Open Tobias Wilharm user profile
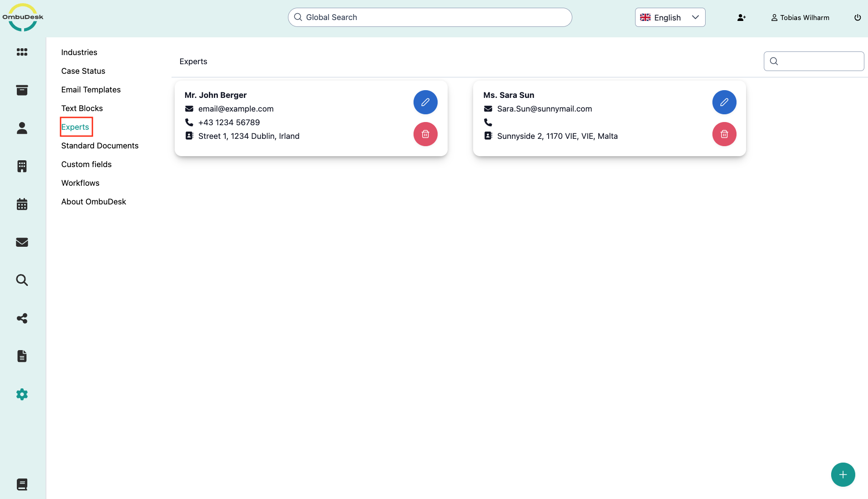The image size is (868, 499). 800,17
